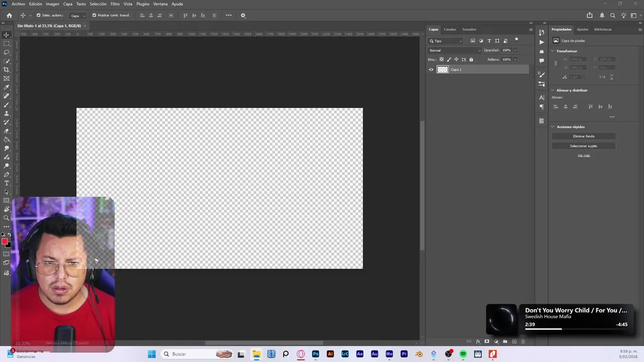Viewport: 644px width, 362px height.
Task: Toggle the Selec. autom. checkbox
Action: click(38, 16)
